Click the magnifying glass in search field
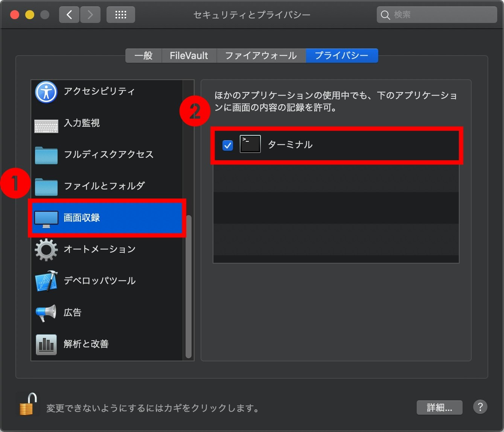 point(385,15)
